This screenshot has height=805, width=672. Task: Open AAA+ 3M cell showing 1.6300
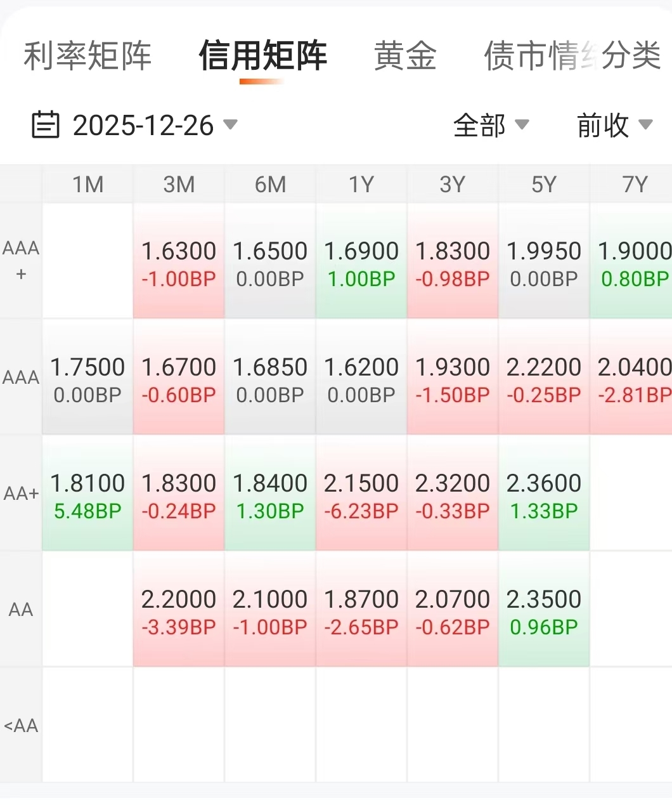click(179, 261)
